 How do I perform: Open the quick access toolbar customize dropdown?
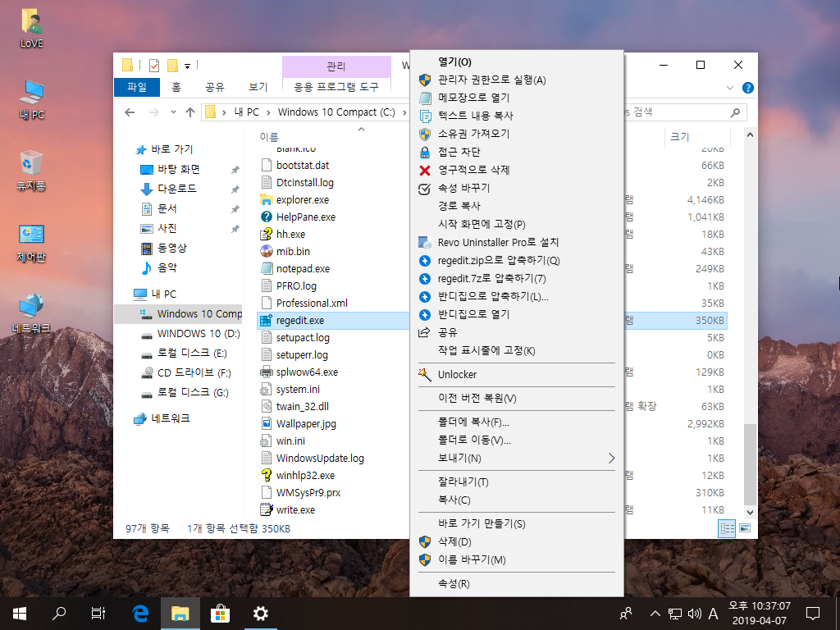(x=188, y=66)
